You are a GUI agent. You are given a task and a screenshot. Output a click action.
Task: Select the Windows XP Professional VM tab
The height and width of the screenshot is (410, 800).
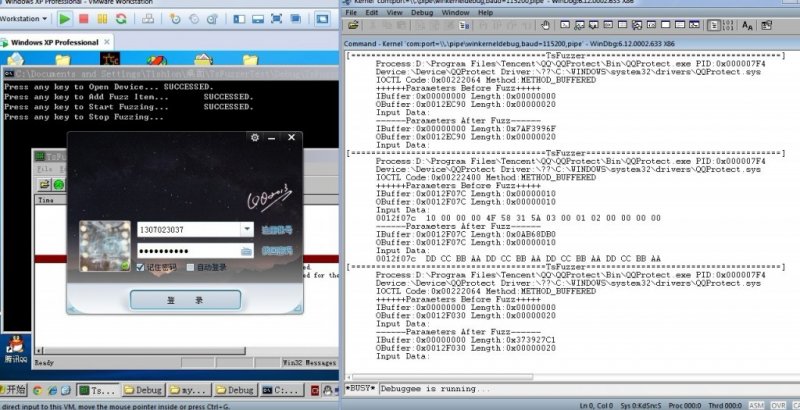(x=55, y=42)
